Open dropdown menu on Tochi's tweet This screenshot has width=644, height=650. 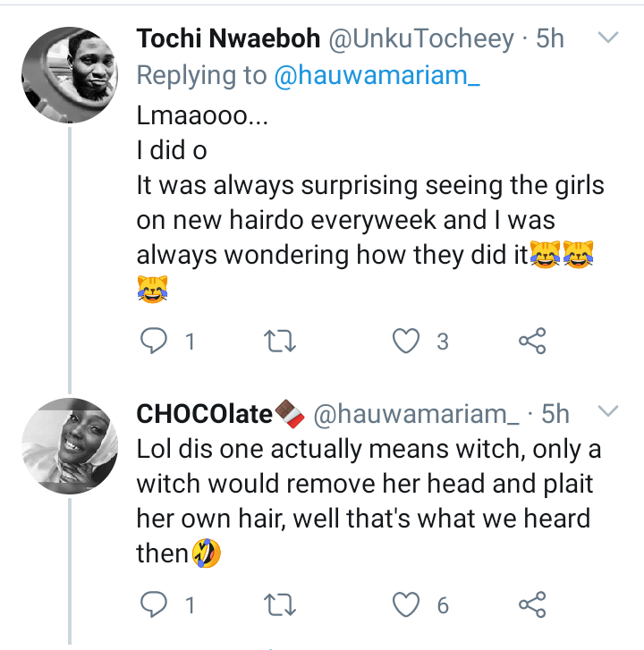607,38
